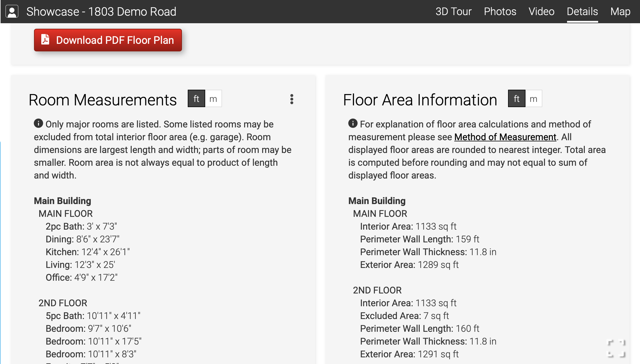
Task: Click the Office: 4'9" x 17'2" row
Action: 82,277
